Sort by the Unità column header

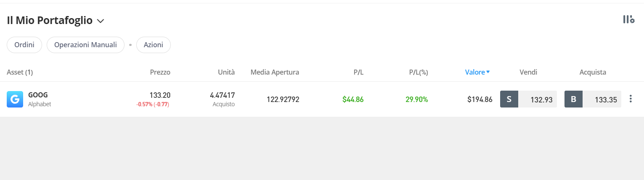click(226, 72)
